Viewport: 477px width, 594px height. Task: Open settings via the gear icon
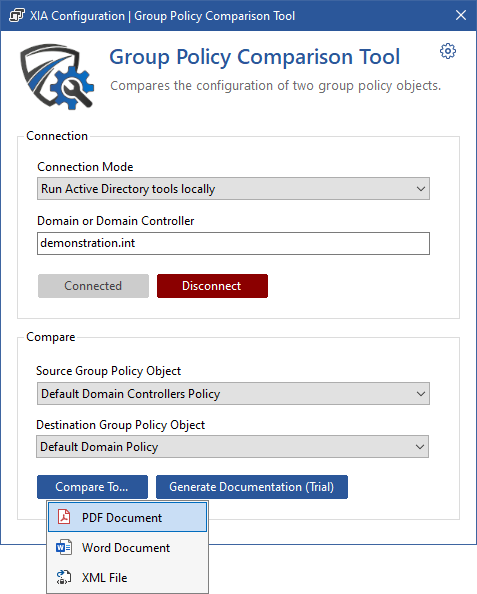pos(448,51)
